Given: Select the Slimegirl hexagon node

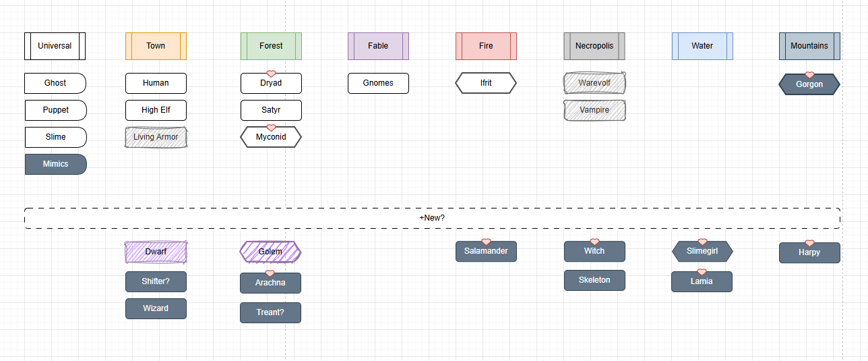Looking at the screenshot, I should [702, 251].
